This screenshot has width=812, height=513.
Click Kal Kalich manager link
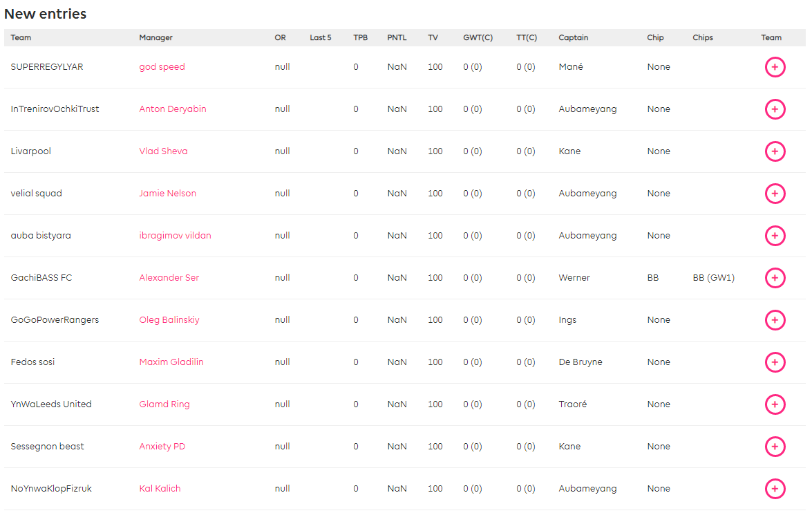tap(160, 489)
